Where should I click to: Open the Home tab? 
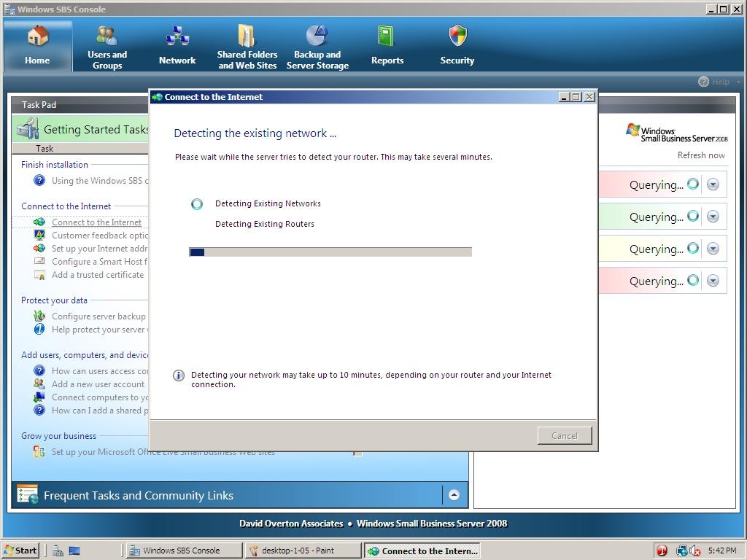pos(38,46)
